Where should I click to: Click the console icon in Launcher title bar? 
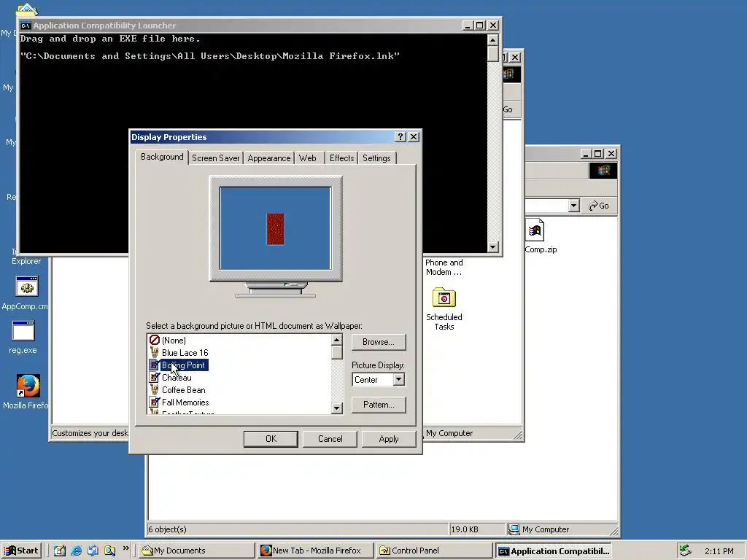click(26, 26)
